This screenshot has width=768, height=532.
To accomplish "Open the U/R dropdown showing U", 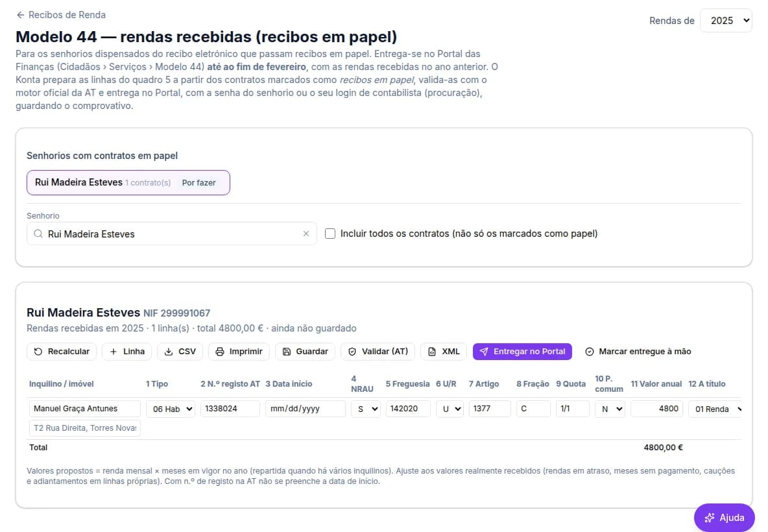I will (450, 409).
